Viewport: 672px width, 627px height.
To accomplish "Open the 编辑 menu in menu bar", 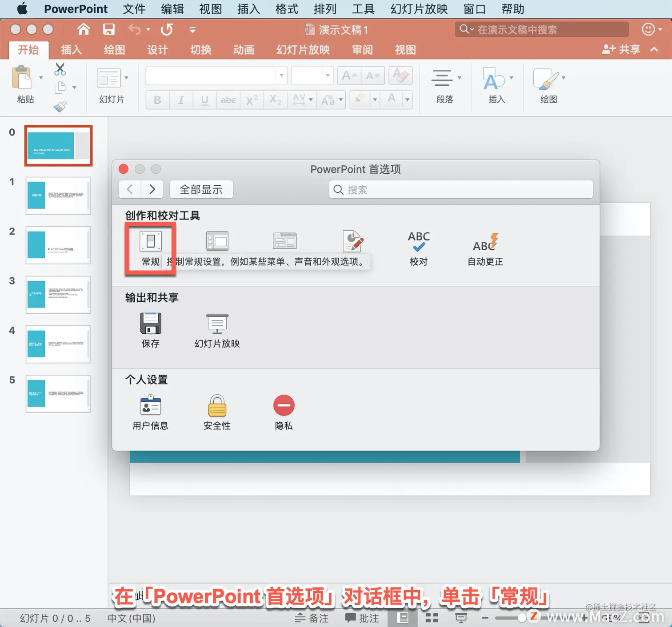I will [172, 9].
